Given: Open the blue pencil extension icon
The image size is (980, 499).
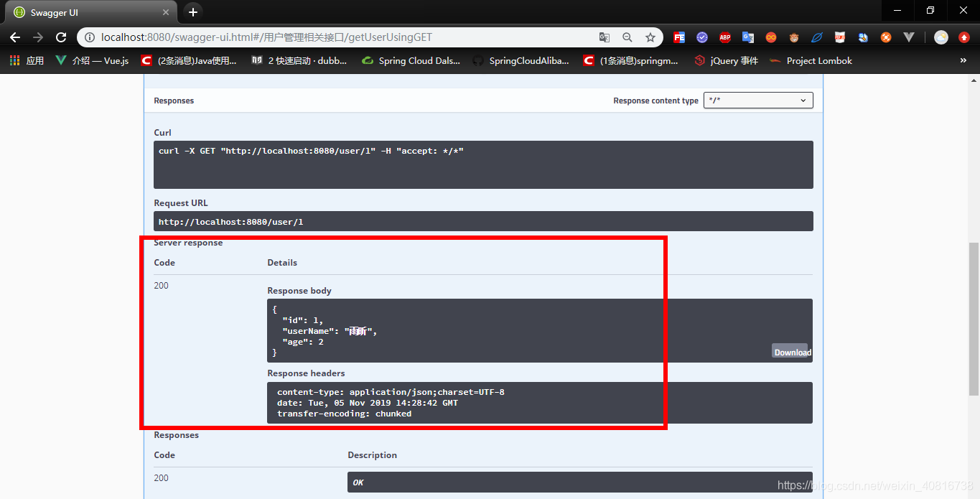Looking at the screenshot, I should point(863,37).
